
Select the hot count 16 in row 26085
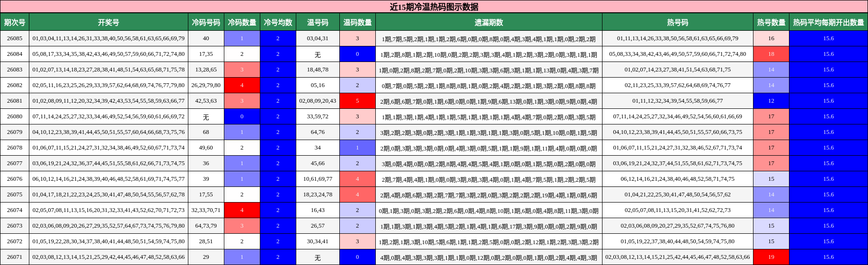771,38
